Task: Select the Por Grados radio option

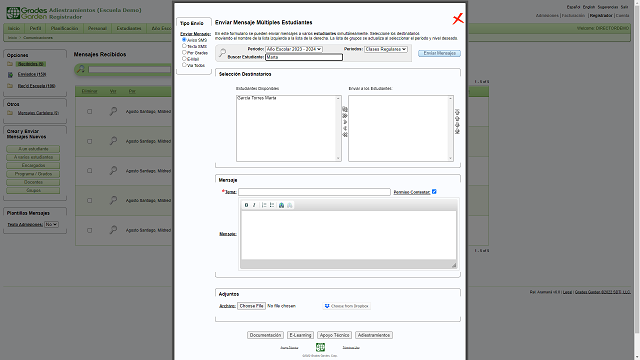Action: 184,52
